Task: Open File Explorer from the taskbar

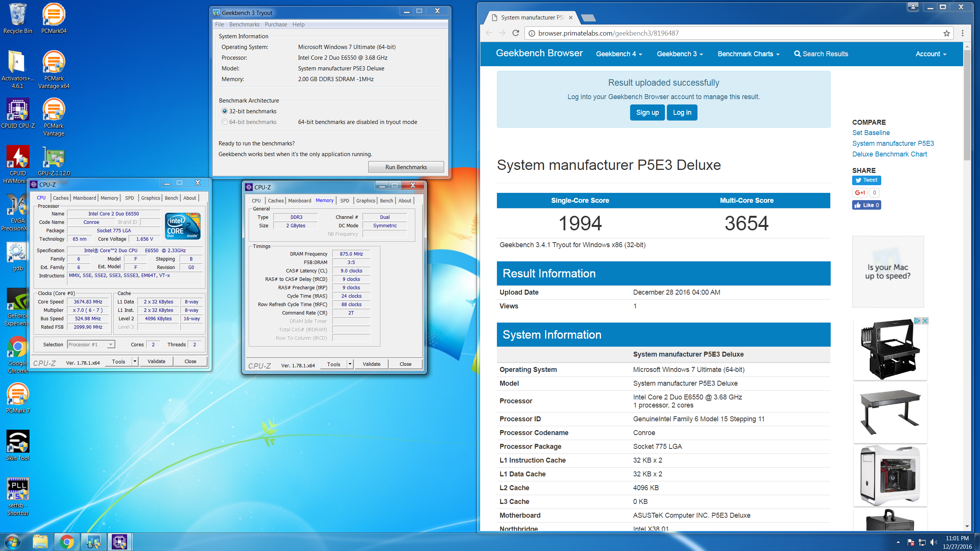Action: [40, 542]
